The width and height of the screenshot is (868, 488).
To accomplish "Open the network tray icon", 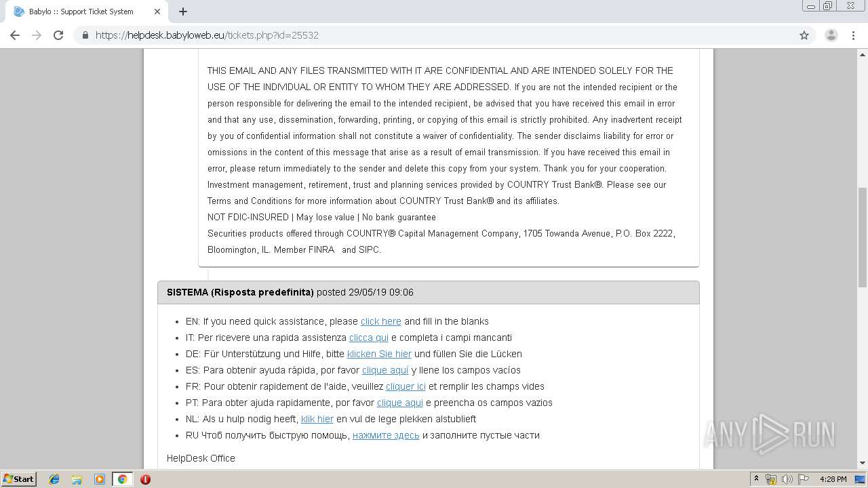I will pyautogui.click(x=771, y=479).
